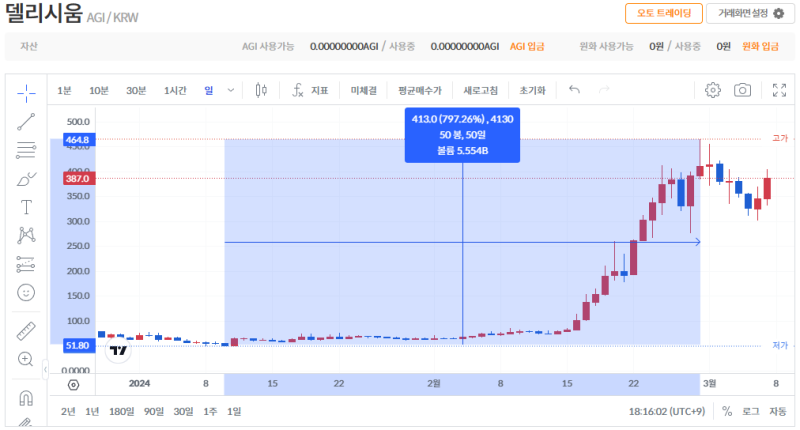
Task: Open 오토 트레이딩 auto trading
Action: pyautogui.click(x=664, y=13)
